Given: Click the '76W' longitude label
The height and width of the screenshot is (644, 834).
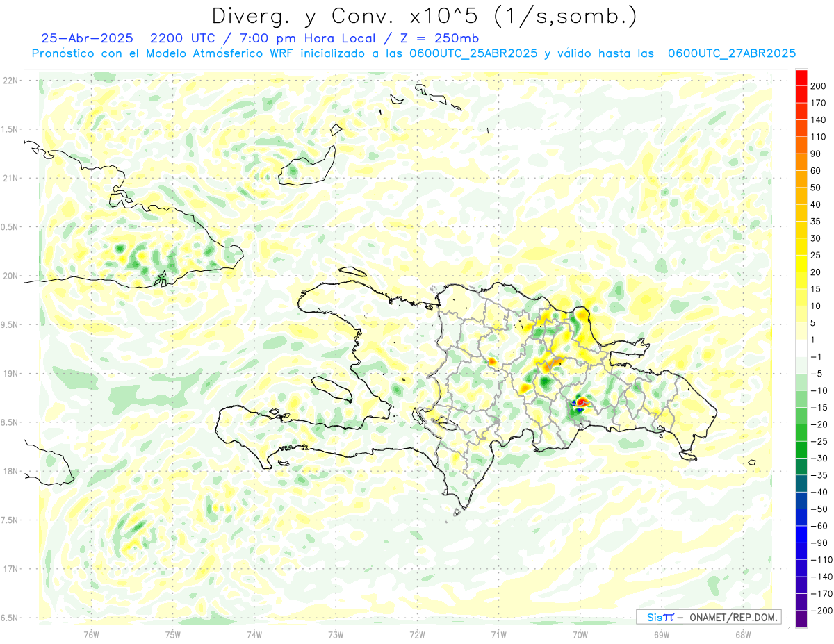Looking at the screenshot, I should [91, 634].
